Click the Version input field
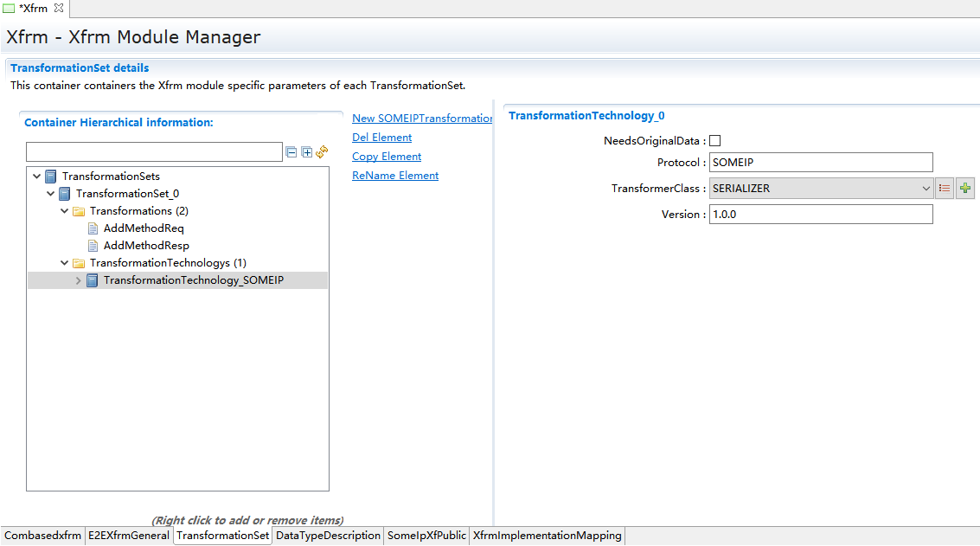 (x=820, y=215)
